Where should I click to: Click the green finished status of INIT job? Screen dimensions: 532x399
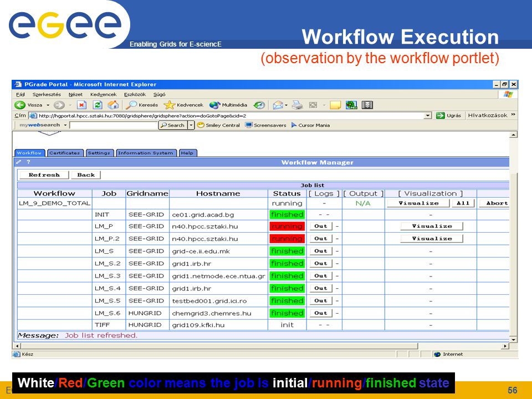(287, 214)
